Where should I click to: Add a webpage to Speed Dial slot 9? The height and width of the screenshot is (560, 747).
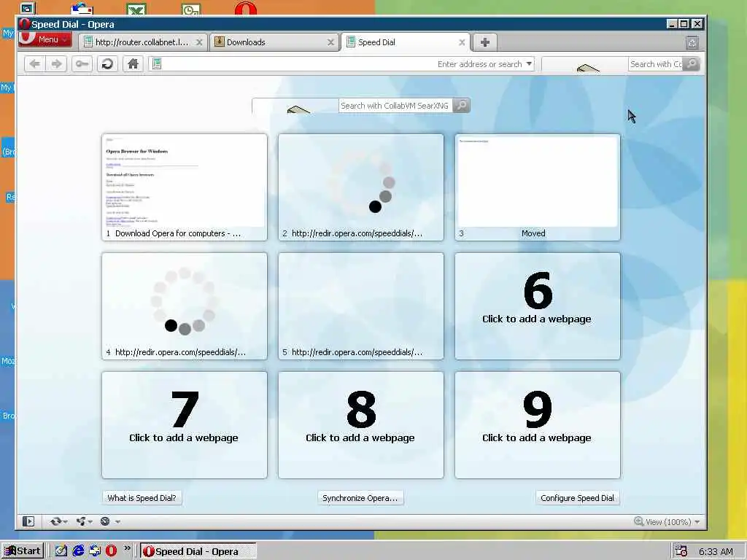538,425
